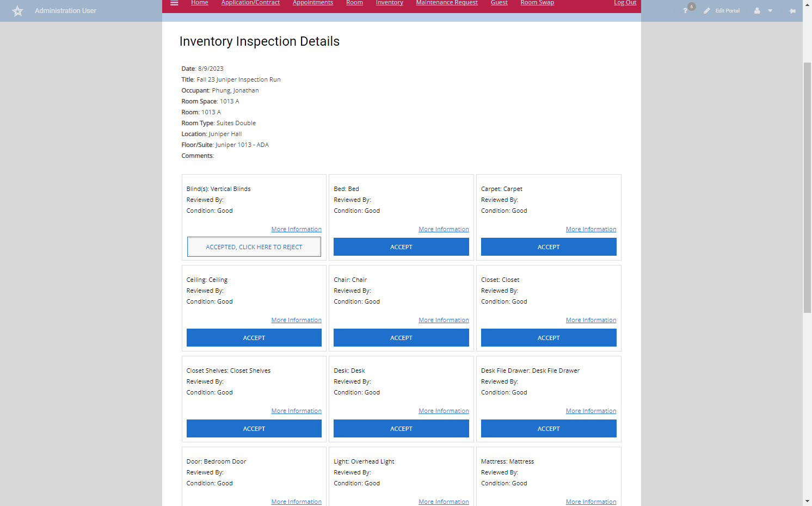812x506 pixels.
Task: View More Information for Chair
Action: tap(444, 320)
